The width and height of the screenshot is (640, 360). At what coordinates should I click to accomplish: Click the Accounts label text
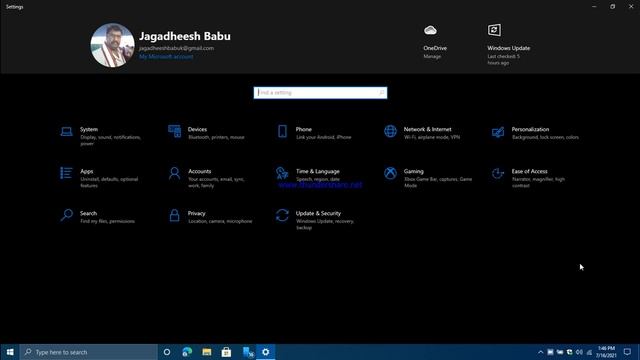[x=200, y=171]
